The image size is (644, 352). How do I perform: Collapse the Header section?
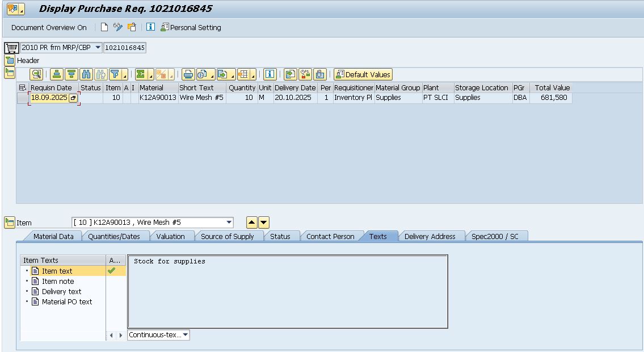9,60
